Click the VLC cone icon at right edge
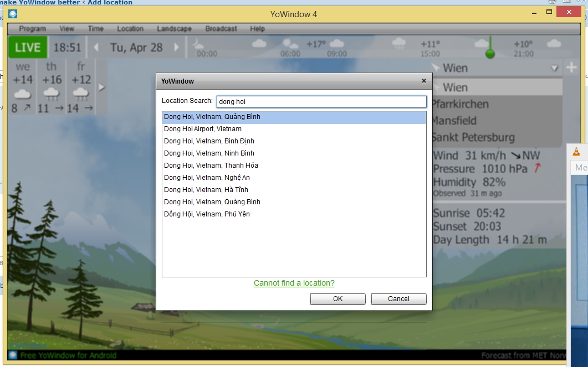The width and height of the screenshot is (588, 367). click(576, 152)
